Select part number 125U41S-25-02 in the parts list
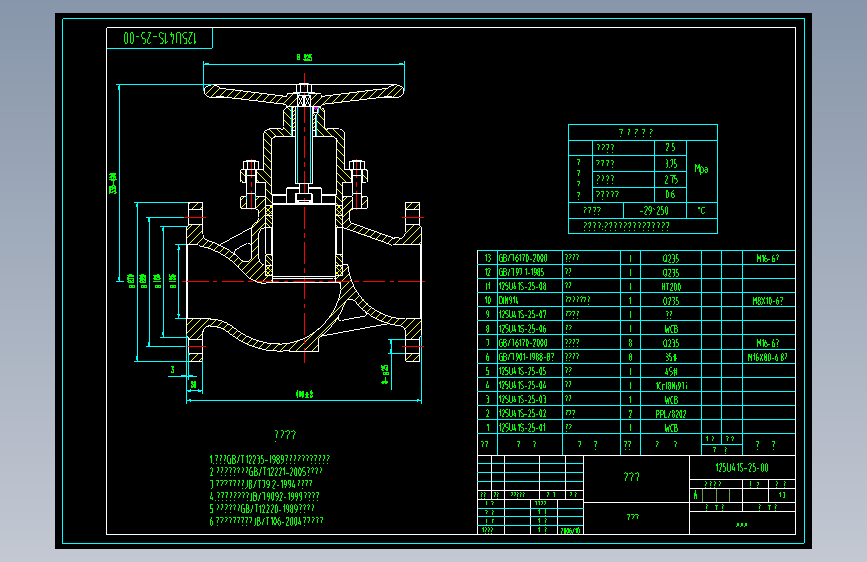This screenshot has width=867, height=562. [523, 413]
